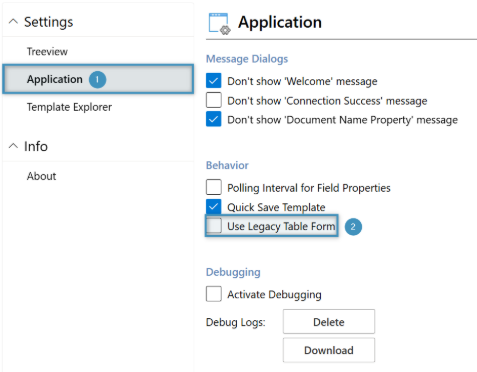Viewport: 477px width, 372px height.
Task: Enable Don't show 'Connection Success' message
Action: pos(213,100)
